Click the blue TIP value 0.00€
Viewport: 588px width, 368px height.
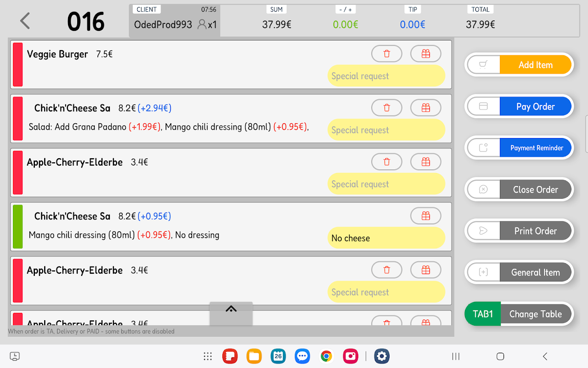[413, 24]
